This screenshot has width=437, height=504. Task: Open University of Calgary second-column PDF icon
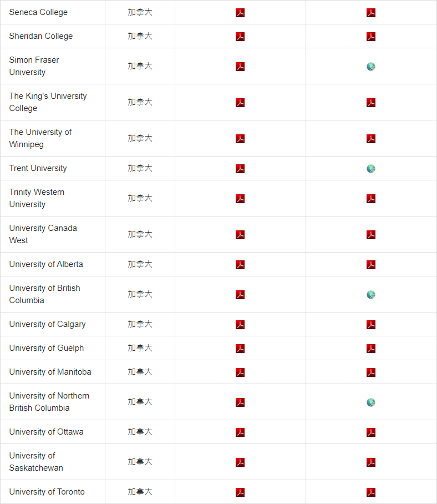[371, 324]
